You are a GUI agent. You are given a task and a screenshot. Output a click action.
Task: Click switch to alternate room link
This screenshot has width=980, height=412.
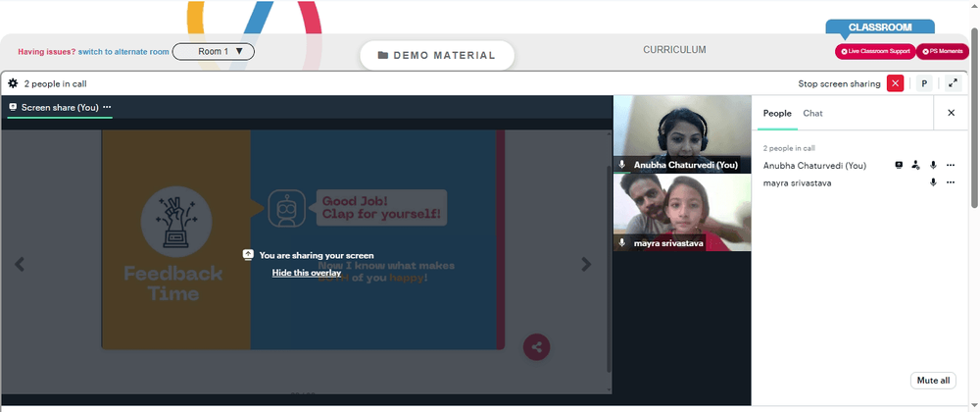[123, 52]
